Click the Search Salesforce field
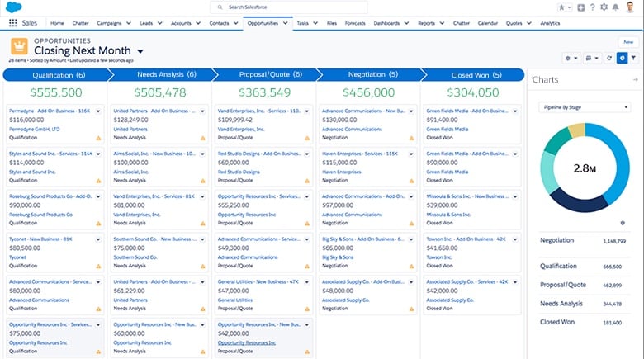 coord(289,7)
